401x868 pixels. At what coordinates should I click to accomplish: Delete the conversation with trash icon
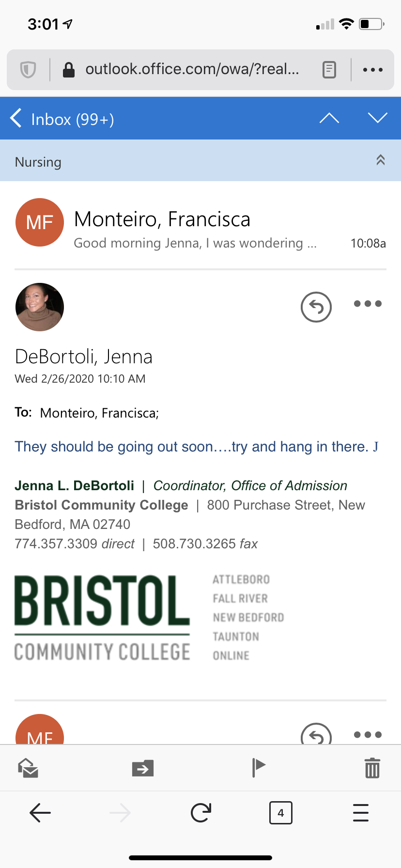(x=372, y=768)
